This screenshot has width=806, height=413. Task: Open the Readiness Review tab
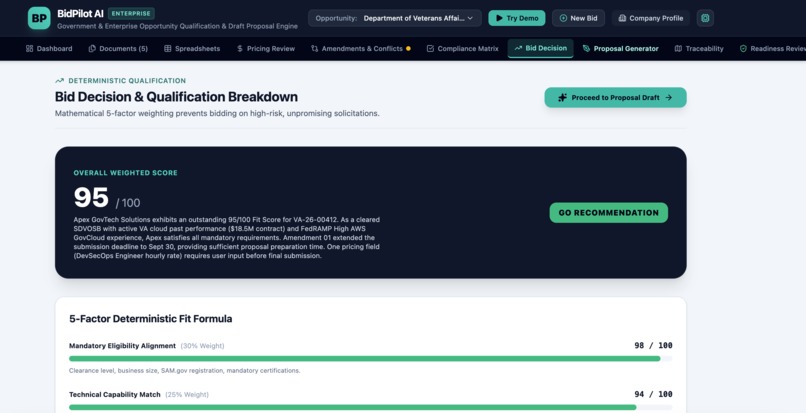click(773, 48)
